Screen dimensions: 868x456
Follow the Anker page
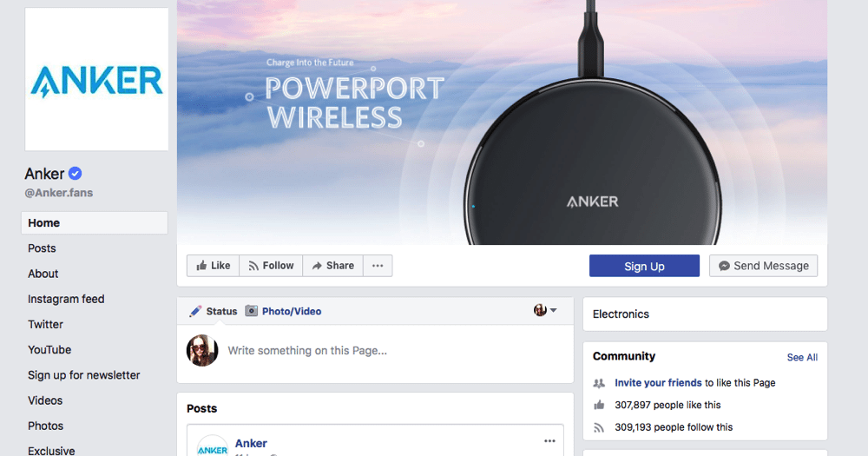271,266
